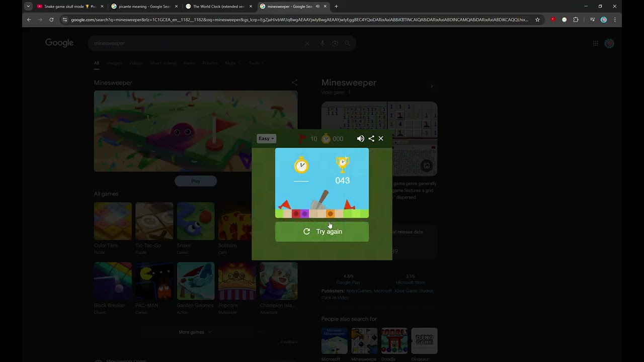Open the browser Extensions puzzle icon
644x362 pixels.
click(576, 20)
